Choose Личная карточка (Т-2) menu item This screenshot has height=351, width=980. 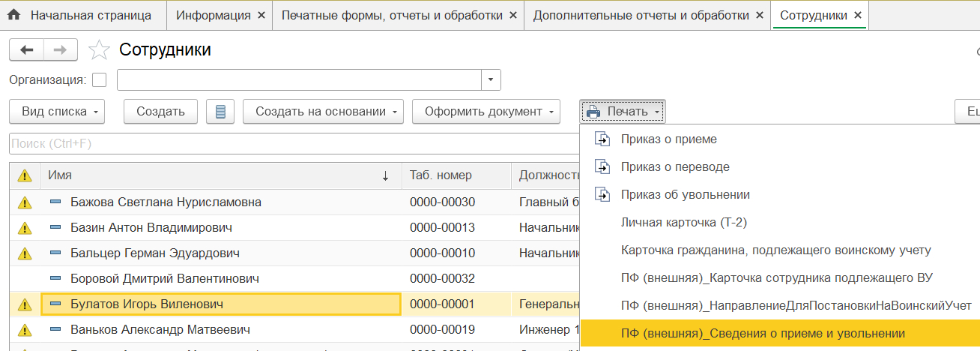click(x=683, y=222)
